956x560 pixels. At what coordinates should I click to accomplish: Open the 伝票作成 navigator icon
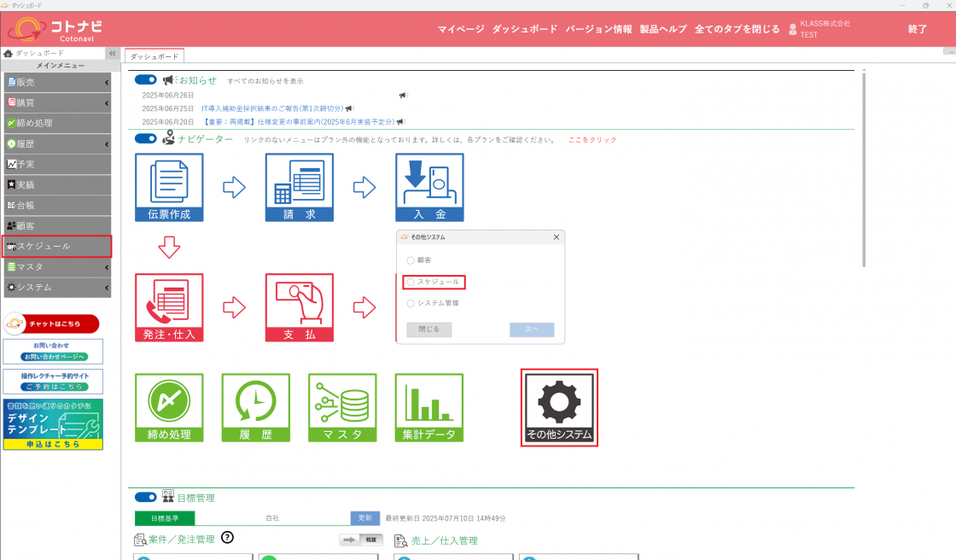click(x=169, y=187)
